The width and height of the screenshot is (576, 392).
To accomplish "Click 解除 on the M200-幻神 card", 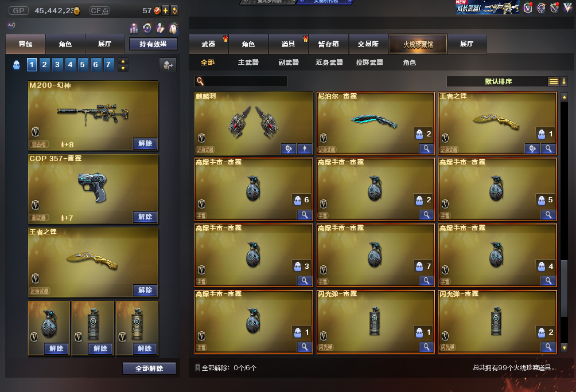I will click(x=145, y=143).
